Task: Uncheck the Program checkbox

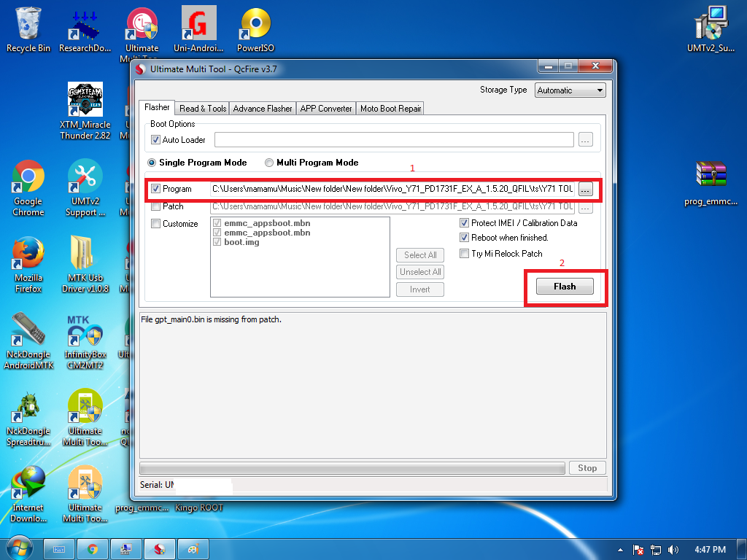Action: (155, 189)
